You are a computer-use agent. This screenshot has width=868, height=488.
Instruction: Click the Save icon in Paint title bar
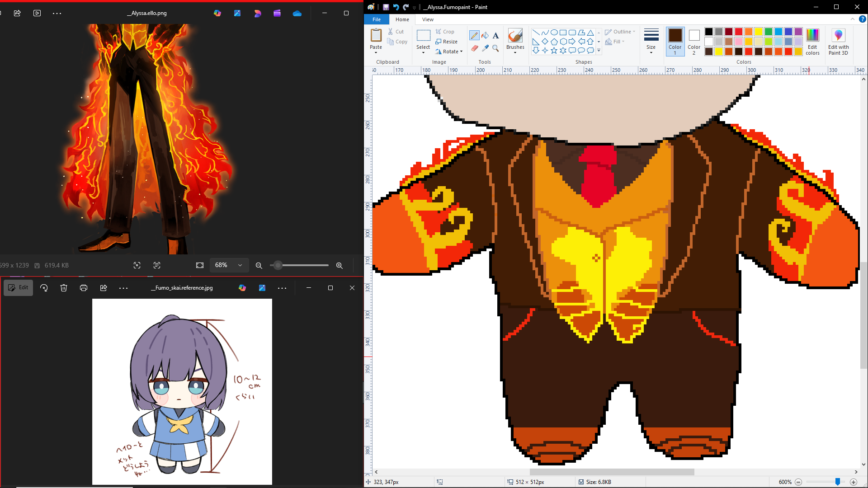[x=386, y=7]
